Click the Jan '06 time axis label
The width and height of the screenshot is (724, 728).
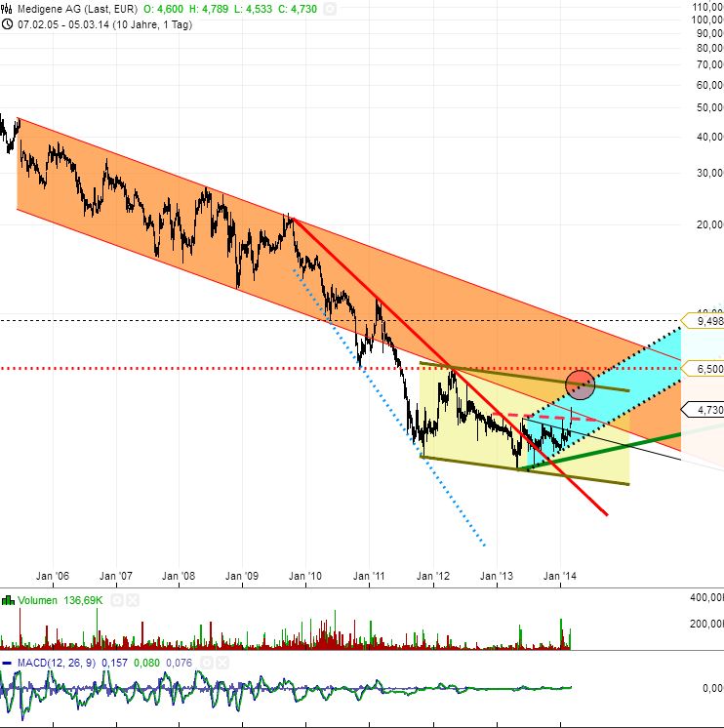(53, 576)
